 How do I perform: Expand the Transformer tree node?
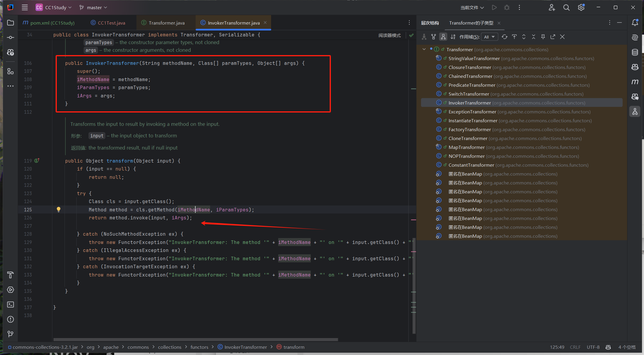(x=423, y=49)
